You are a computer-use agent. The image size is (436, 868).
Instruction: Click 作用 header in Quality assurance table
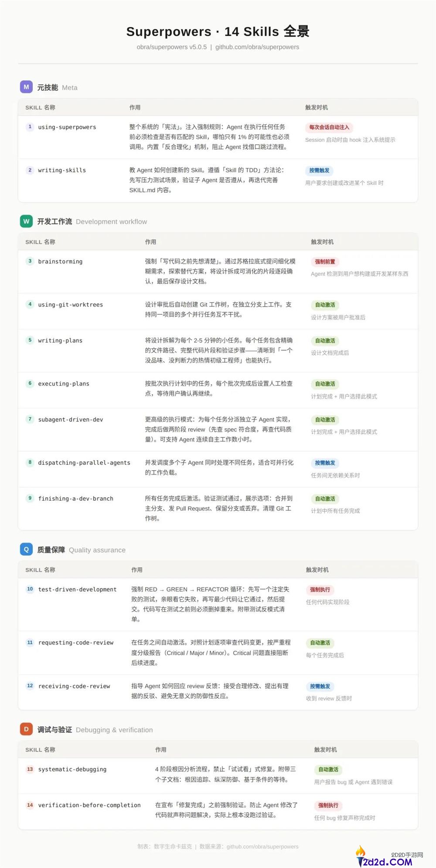pos(137,570)
